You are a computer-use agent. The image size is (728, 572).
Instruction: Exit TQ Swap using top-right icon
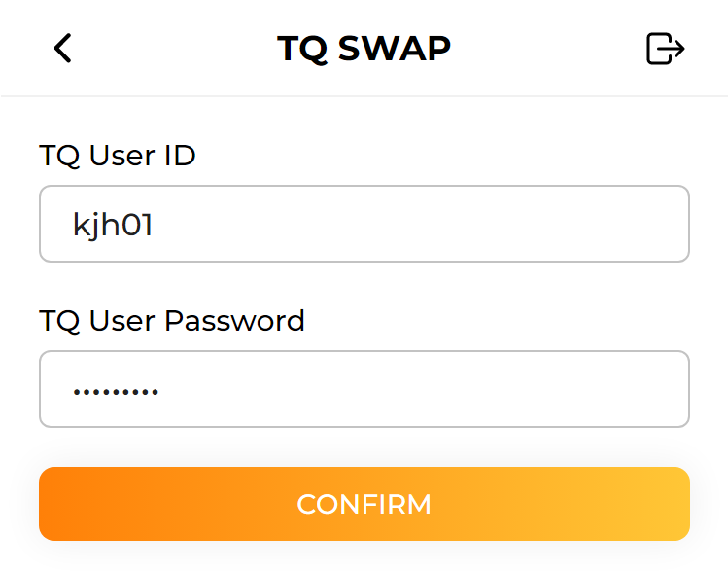[x=666, y=48]
